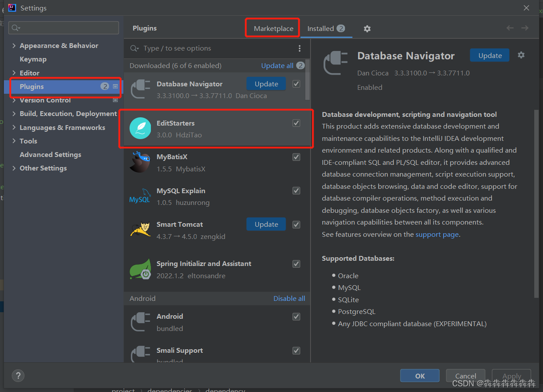Click the back navigation arrow
543x392 pixels.
[510, 28]
